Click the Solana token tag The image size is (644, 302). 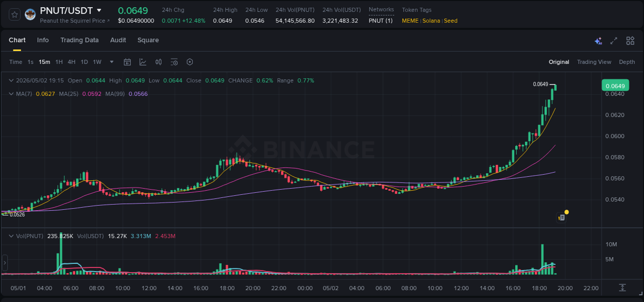click(431, 21)
